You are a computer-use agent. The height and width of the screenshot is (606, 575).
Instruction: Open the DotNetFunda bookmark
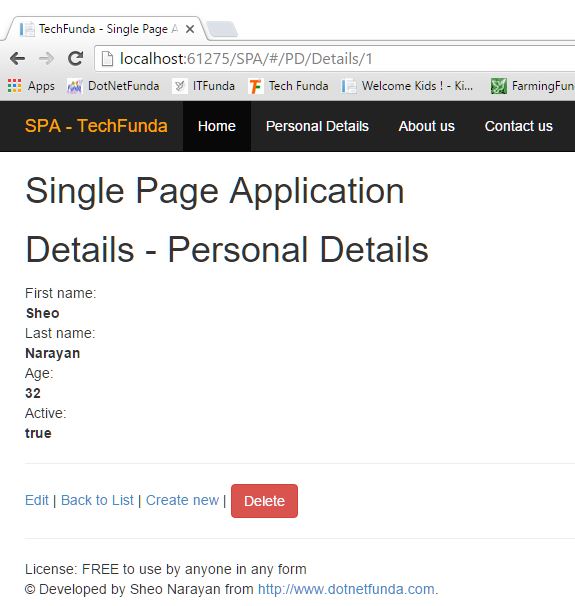113,86
